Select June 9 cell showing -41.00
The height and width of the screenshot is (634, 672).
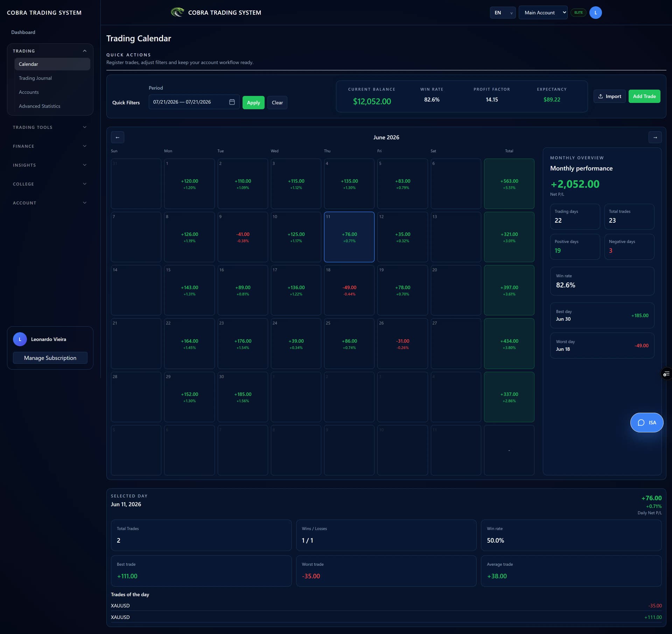pyautogui.click(x=243, y=237)
